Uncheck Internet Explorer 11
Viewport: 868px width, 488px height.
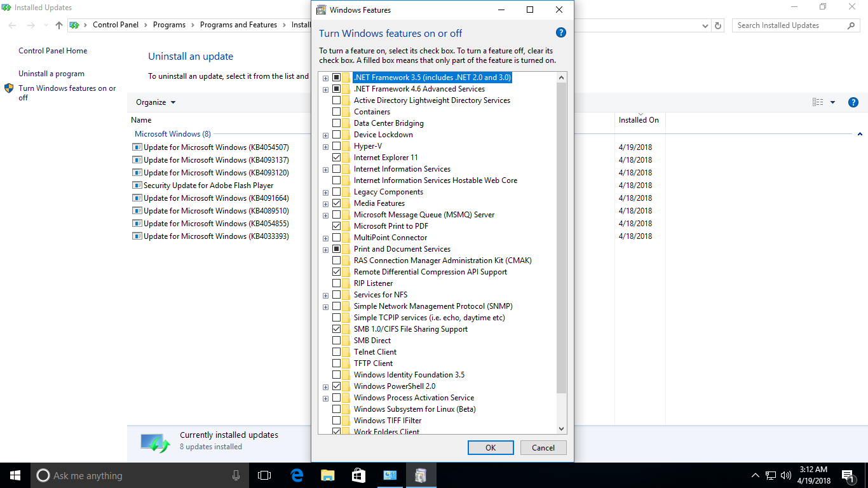tap(336, 158)
